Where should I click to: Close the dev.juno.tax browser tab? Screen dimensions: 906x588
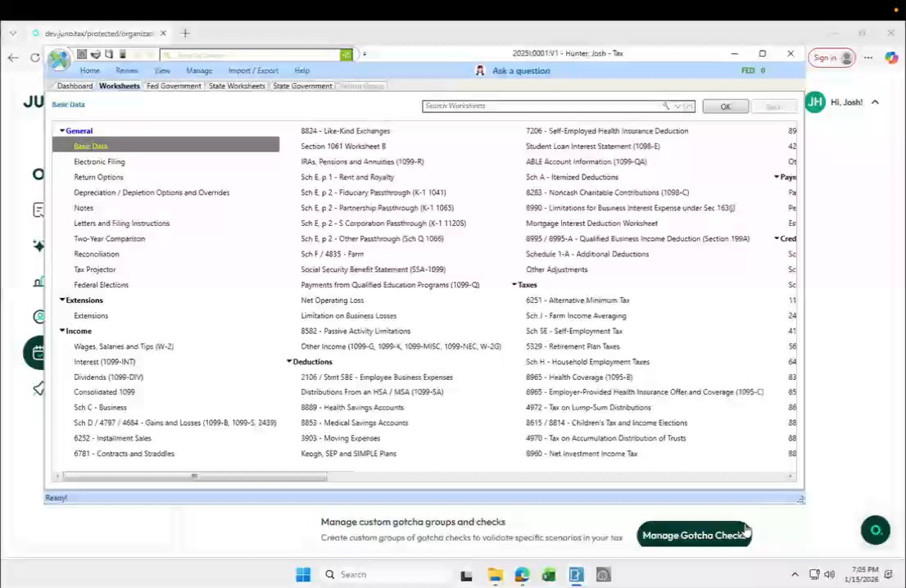163,34
